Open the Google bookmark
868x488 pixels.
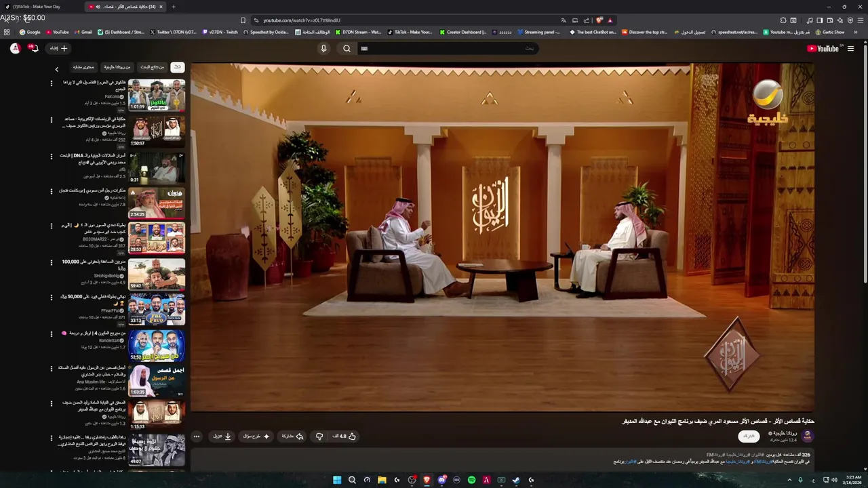30,32
